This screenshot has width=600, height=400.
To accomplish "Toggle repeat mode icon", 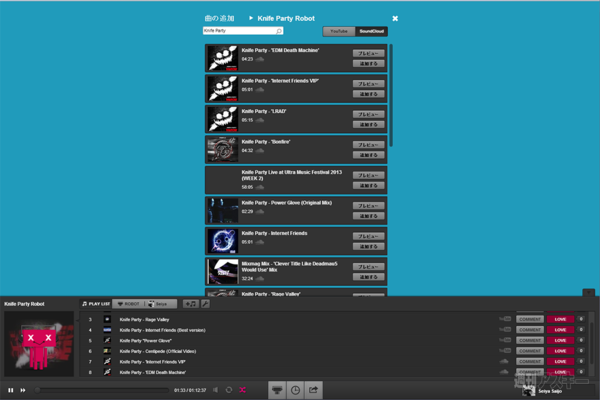I will point(229,390).
